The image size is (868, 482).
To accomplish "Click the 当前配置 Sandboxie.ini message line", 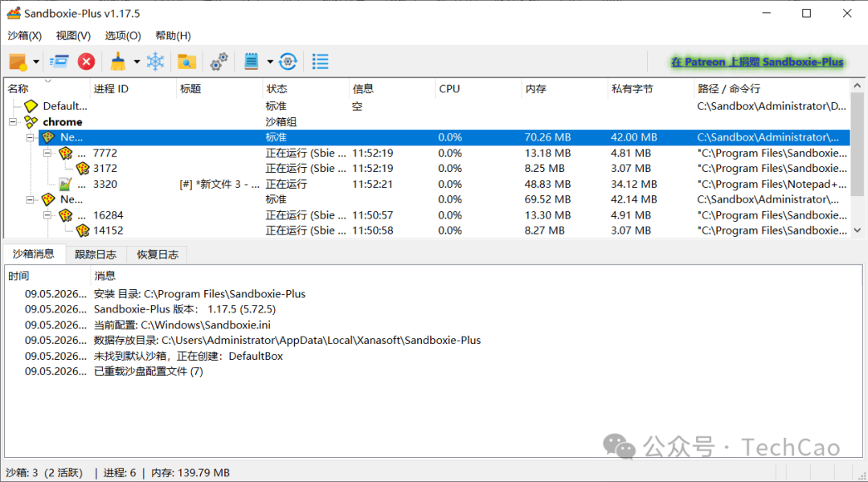I will click(x=182, y=325).
